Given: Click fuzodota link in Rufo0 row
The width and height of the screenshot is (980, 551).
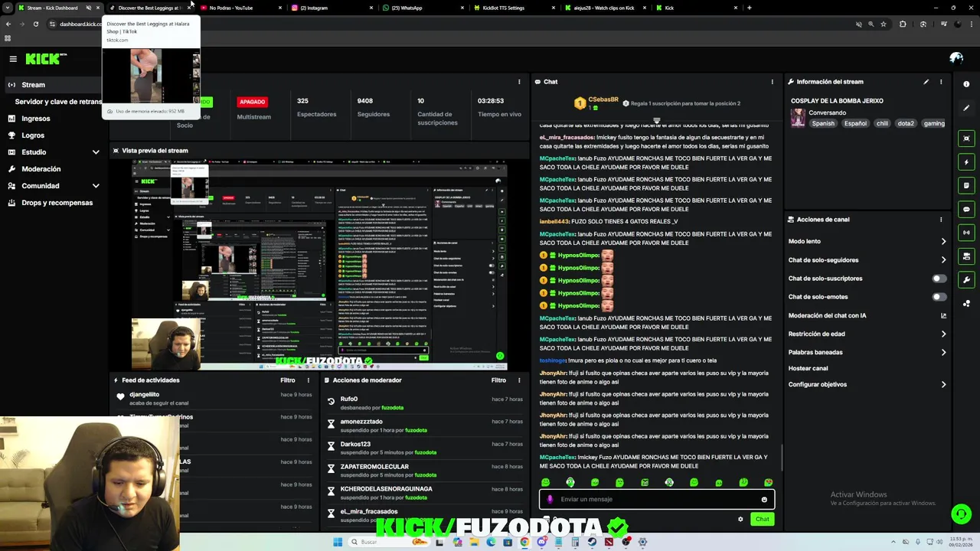Looking at the screenshot, I should pyautogui.click(x=392, y=408).
